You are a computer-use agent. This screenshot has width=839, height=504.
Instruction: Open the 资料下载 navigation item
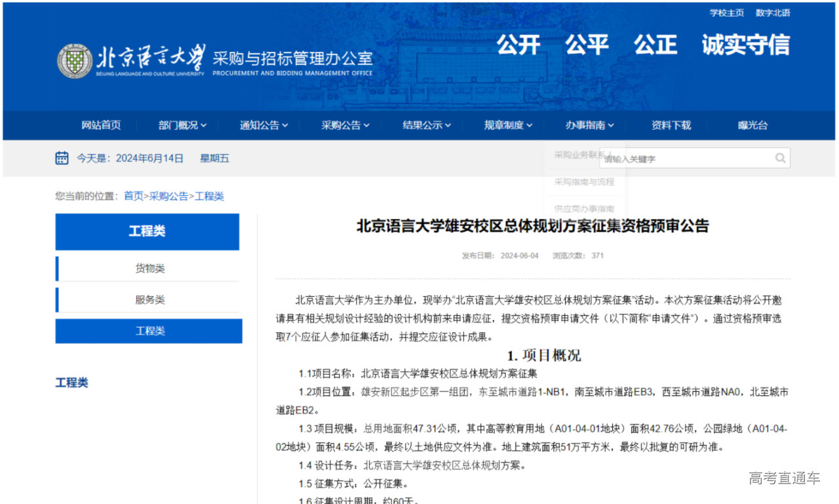tap(671, 125)
